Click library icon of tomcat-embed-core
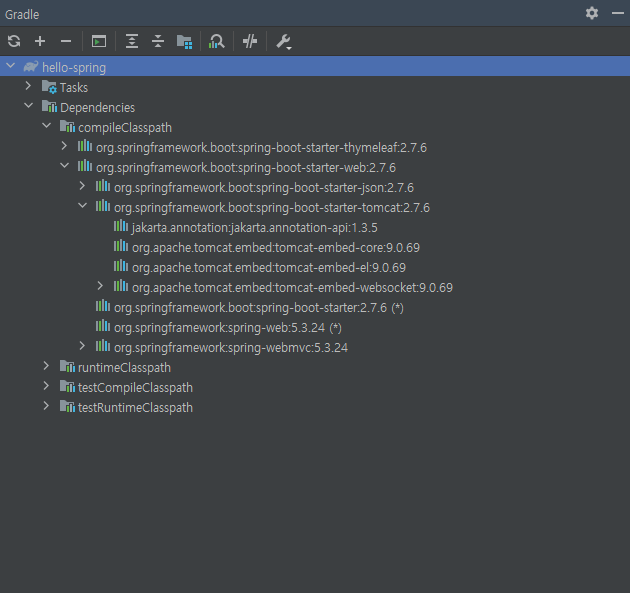Image resolution: width=630 pixels, height=593 pixels. click(x=121, y=245)
